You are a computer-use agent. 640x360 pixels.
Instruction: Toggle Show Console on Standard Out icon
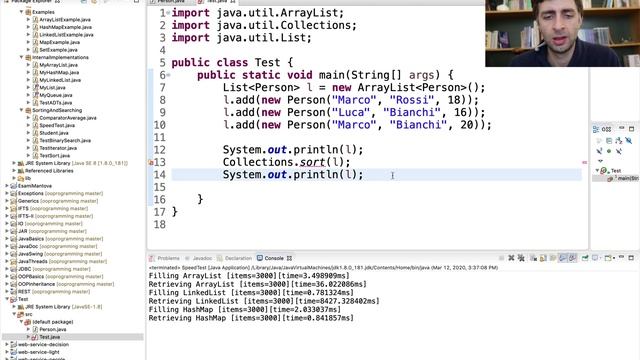pos(562,258)
